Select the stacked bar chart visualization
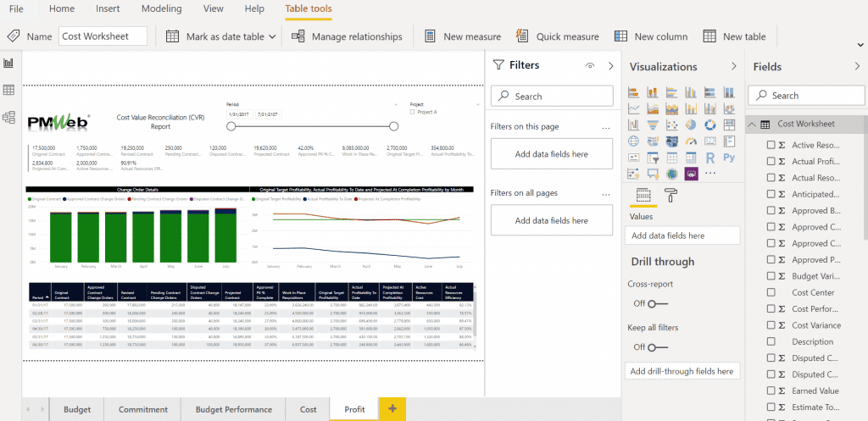Screen dimensions: 868x421 [634, 92]
